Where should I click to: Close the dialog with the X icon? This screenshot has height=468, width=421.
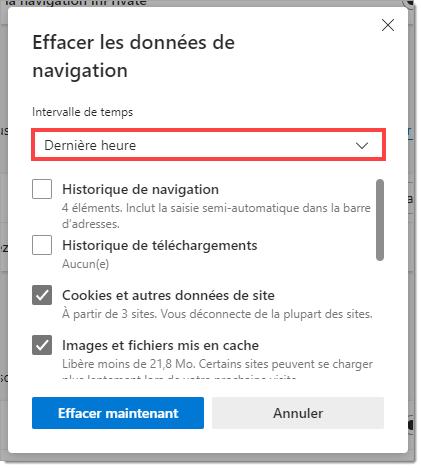click(388, 25)
